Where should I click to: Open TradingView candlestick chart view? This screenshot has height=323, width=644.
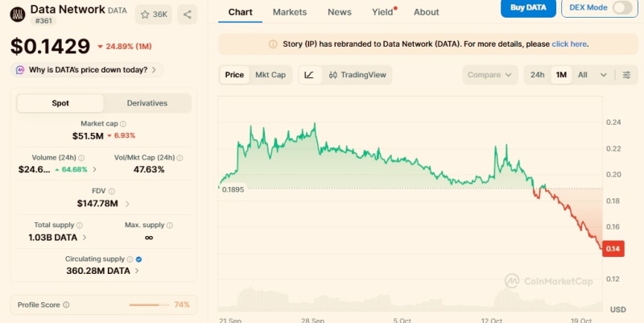[x=357, y=75]
